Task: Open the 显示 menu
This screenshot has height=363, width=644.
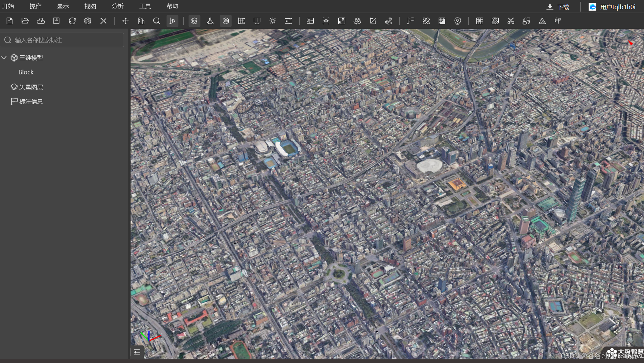Action: 63,6
